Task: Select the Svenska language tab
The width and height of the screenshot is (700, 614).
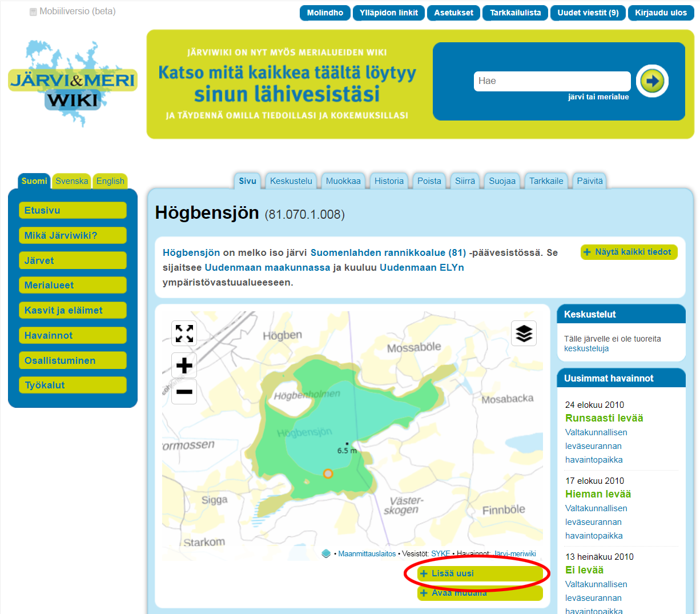Action: pos(71,181)
